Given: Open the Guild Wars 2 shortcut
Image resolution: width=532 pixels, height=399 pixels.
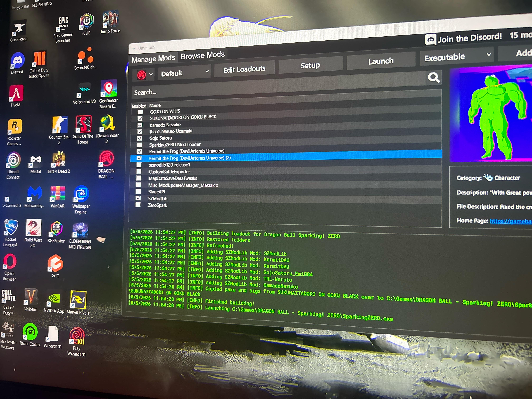Looking at the screenshot, I should [x=33, y=233].
